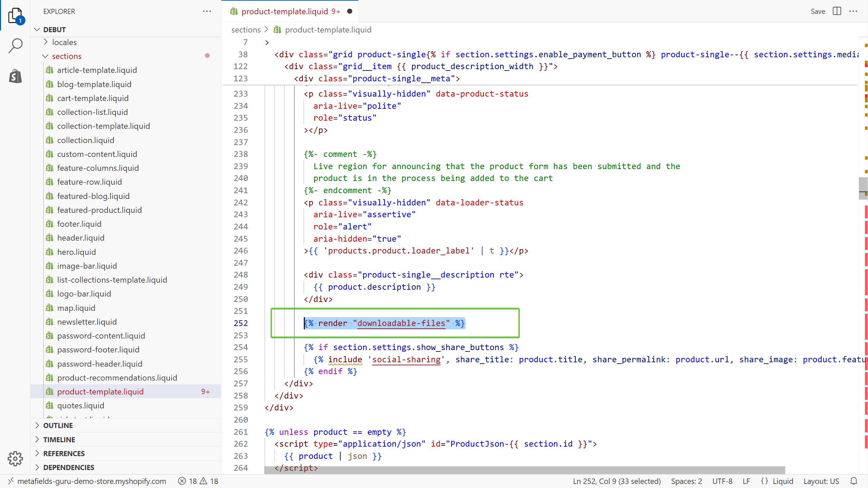
Task: Click the Save button
Action: tap(817, 11)
